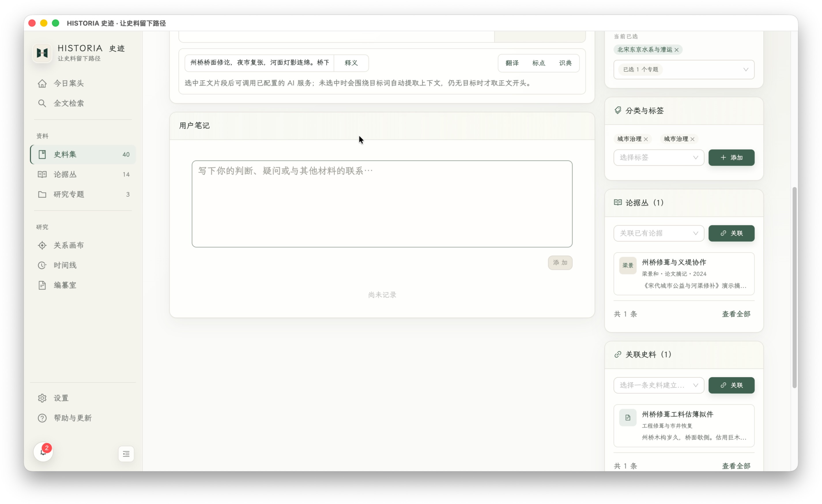Click 查看全部 in 论据丛 panel
Viewport: 822px width, 504px height.
[736, 314]
